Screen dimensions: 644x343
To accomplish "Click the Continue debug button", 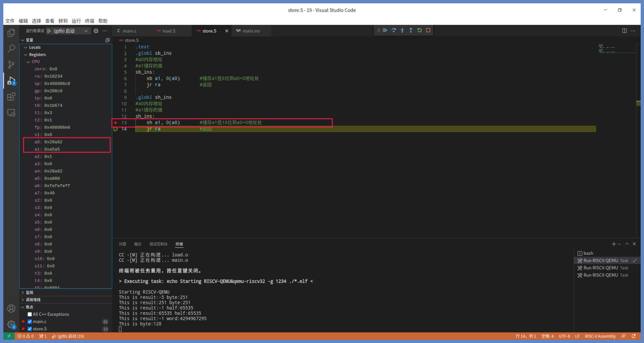I will [385, 30].
